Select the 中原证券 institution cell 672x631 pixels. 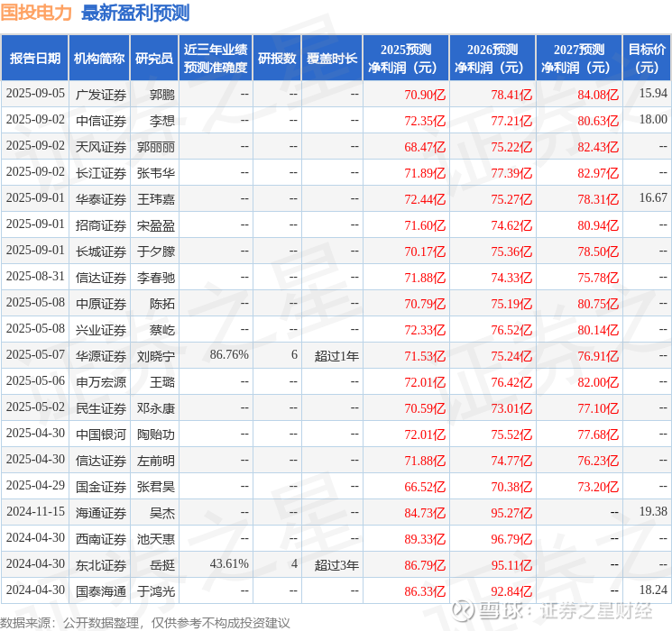point(101,304)
